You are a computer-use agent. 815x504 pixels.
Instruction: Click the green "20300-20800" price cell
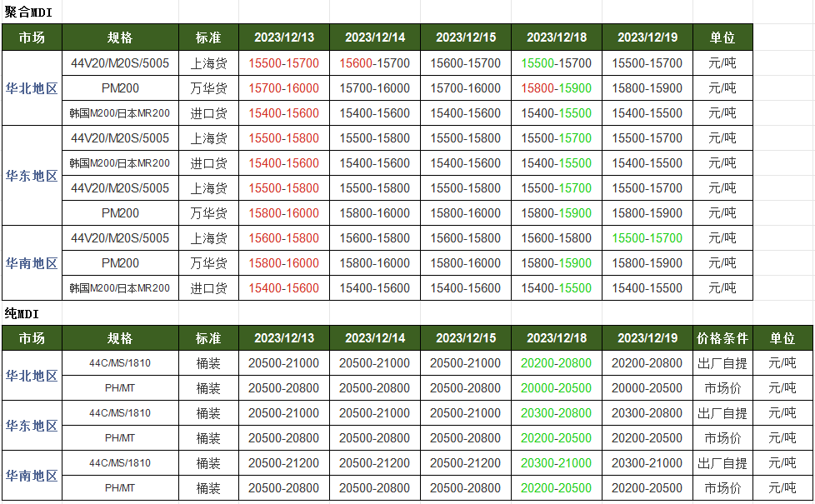[556, 413]
